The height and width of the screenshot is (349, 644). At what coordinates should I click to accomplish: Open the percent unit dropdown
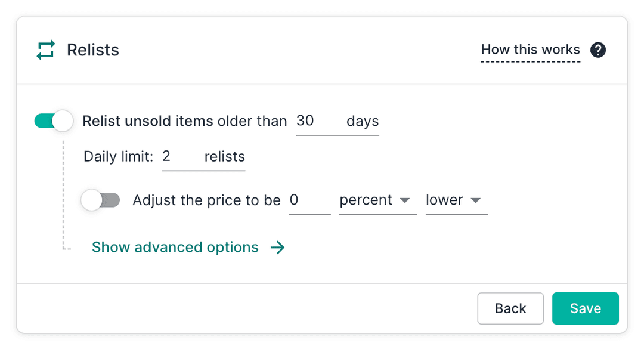click(x=378, y=201)
